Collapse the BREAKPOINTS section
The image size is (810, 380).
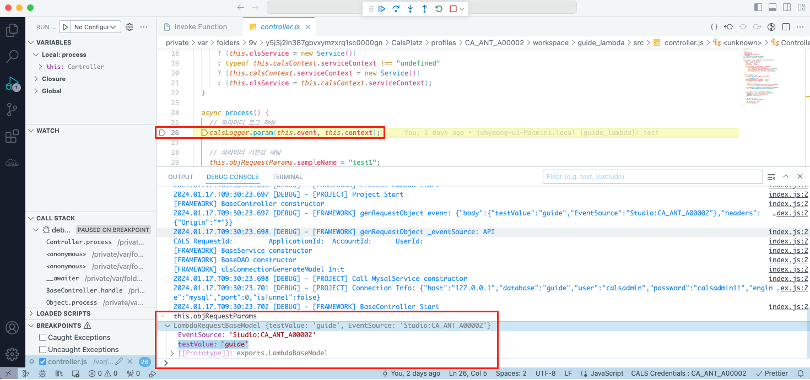click(x=90, y=326)
